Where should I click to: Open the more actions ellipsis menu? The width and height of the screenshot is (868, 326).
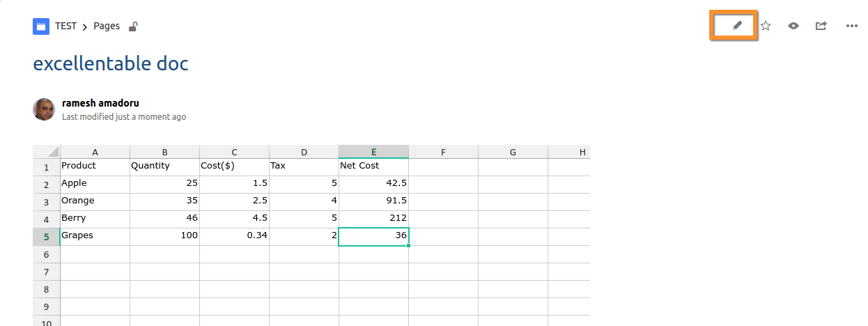(851, 26)
